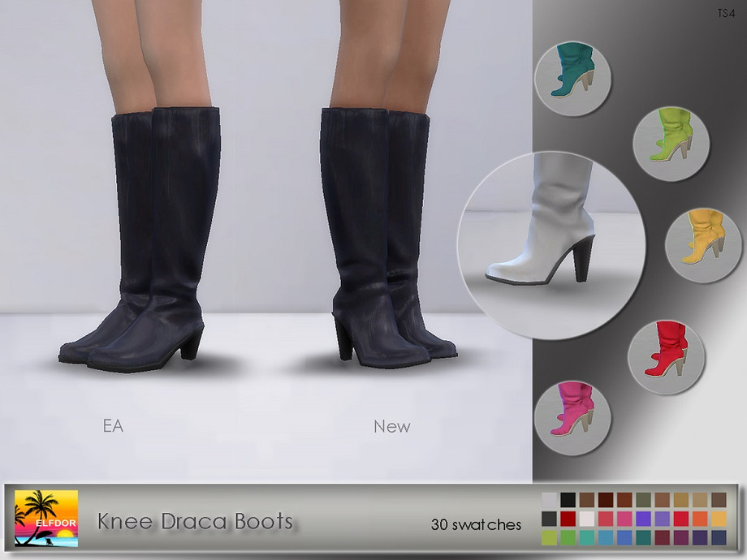Choose the navy blue last swatch
The image size is (747, 560).
(719, 537)
